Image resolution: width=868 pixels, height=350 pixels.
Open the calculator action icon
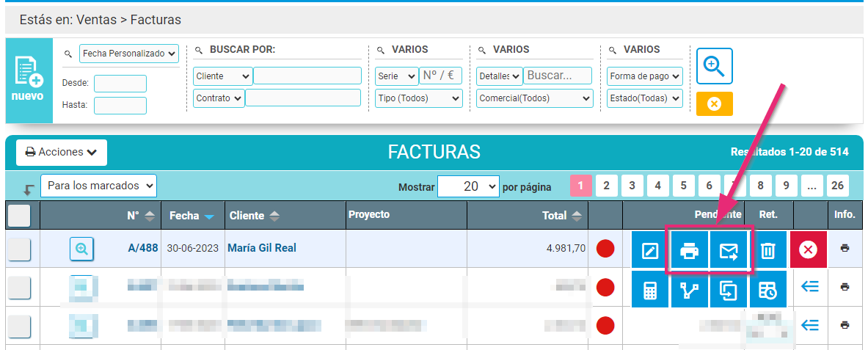point(650,289)
